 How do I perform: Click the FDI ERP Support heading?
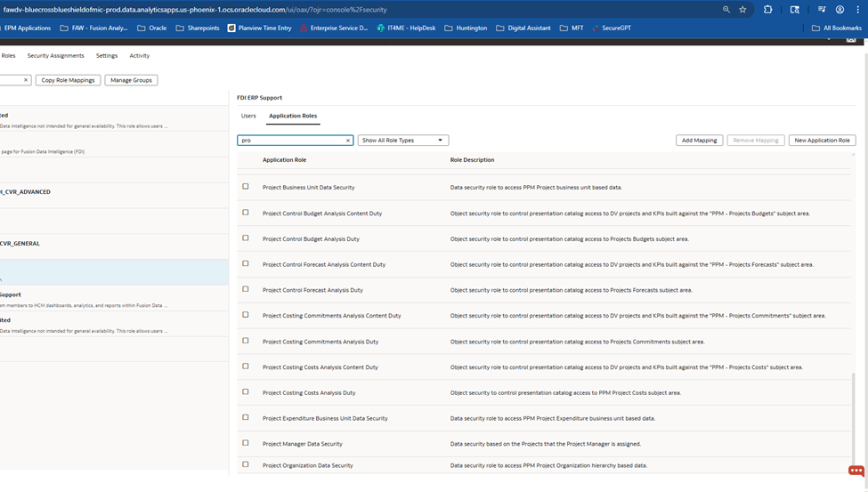[x=260, y=97]
